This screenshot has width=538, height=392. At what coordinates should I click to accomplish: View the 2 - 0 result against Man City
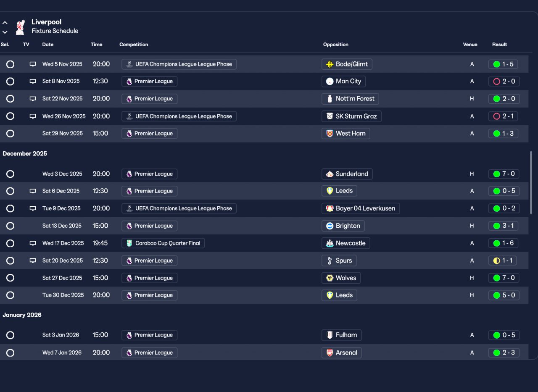[x=504, y=82]
